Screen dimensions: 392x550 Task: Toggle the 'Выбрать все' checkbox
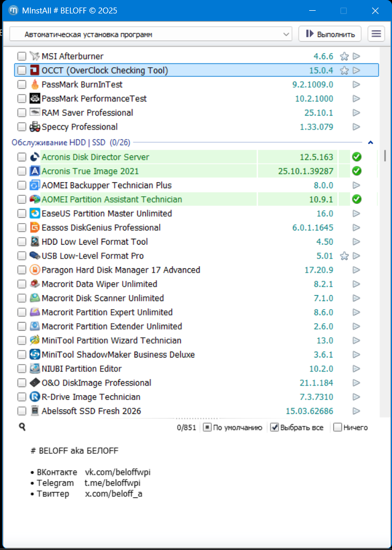pos(274,427)
